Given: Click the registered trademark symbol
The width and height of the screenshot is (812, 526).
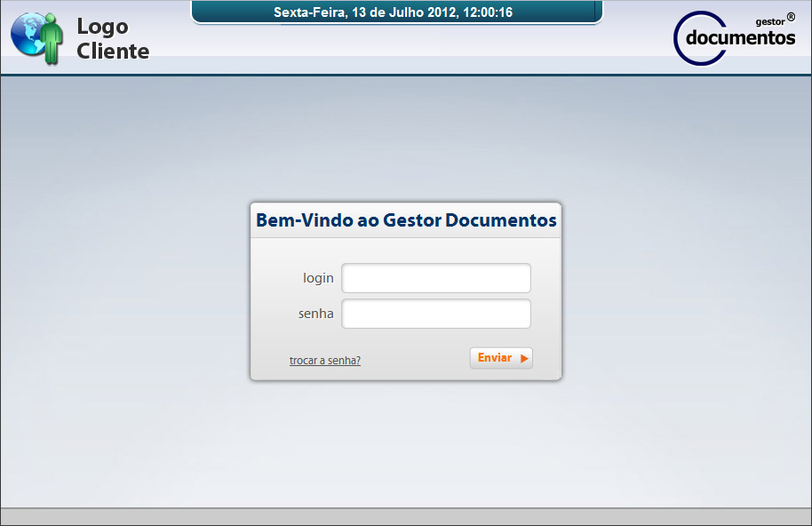Looking at the screenshot, I should point(791,17).
